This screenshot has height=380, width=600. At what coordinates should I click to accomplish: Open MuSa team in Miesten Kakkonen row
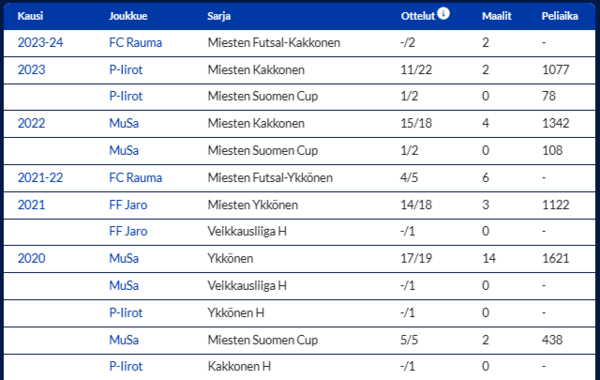click(124, 123)
